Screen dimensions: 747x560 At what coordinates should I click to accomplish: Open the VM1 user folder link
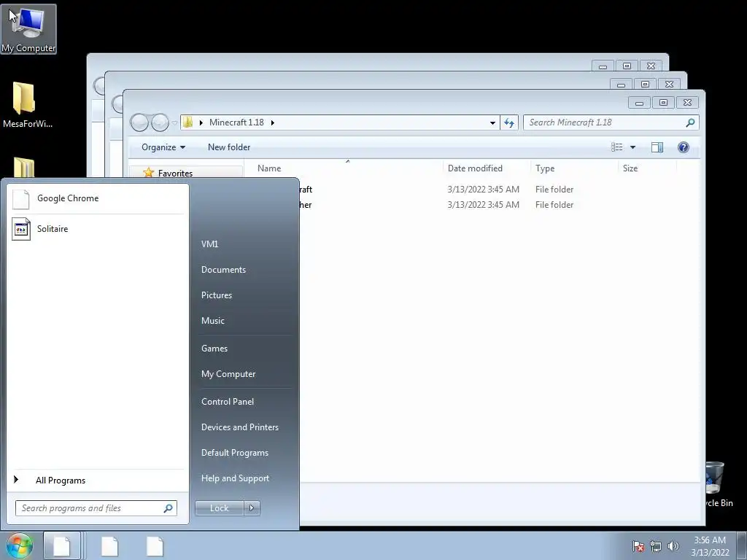coord(209,244)
